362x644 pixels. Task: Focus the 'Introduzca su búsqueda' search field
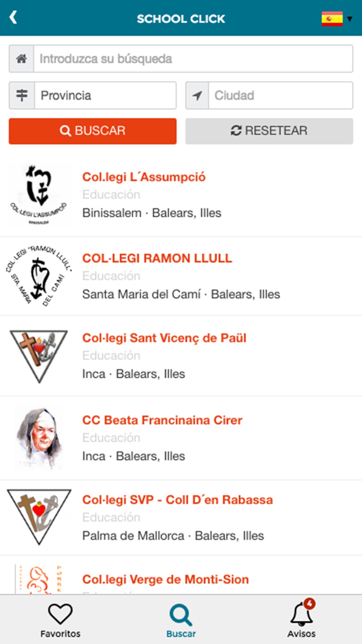[193, 59]
